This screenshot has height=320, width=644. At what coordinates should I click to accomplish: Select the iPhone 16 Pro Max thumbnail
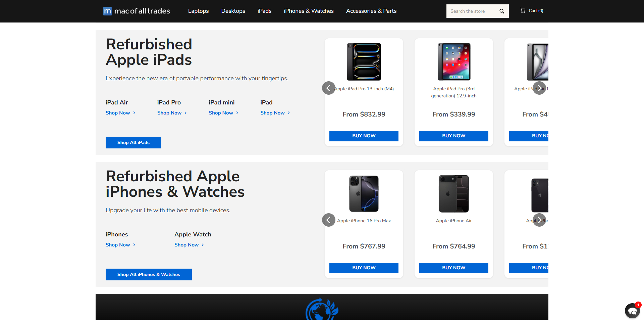(364, 194)
